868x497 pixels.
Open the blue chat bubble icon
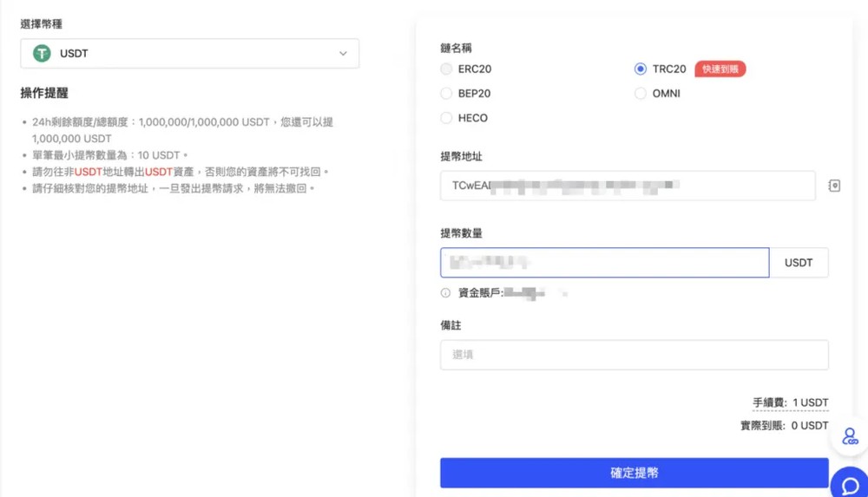click(851, 486)
